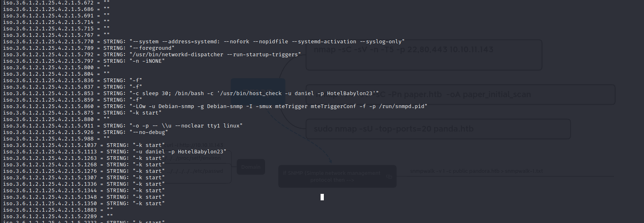Select the background 'if SNMP' mind-map node
Viewport: 644px width, 223px height.
coord(337,176)
